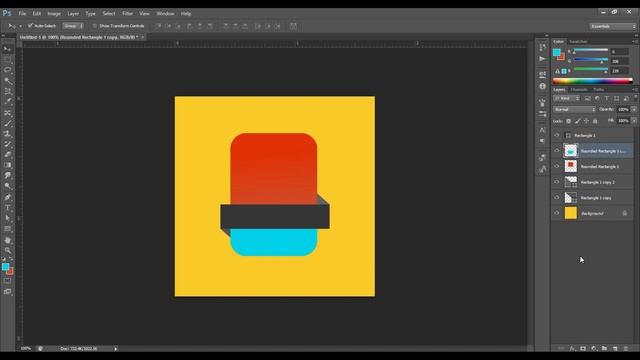Select the History Brush tool

(7, 144)
